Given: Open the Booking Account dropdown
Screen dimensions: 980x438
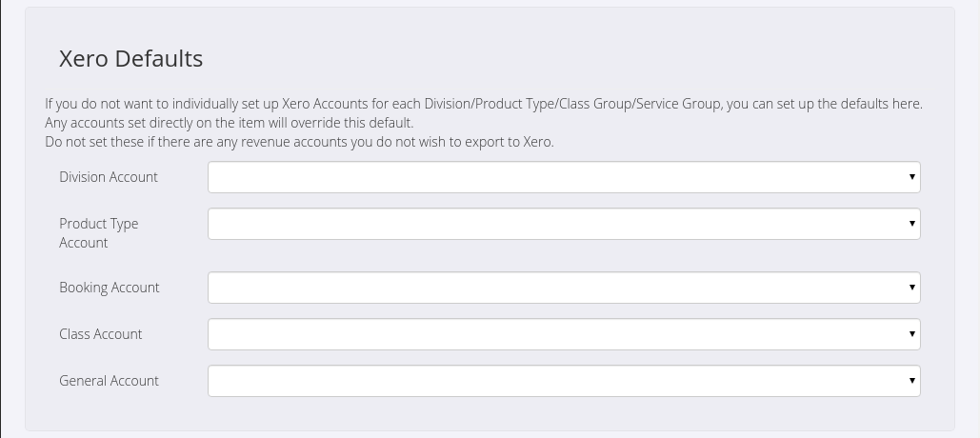Looking at the screenshot, I should pyautogui.click(x=563, y=288).
